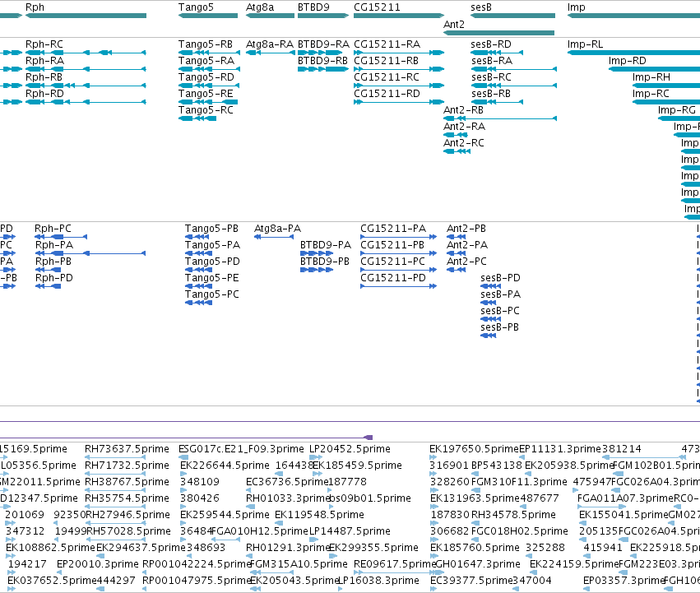Screen dimensions: 700x593
Task: Select transcript sesB-RA
Action: coord(514,69)
